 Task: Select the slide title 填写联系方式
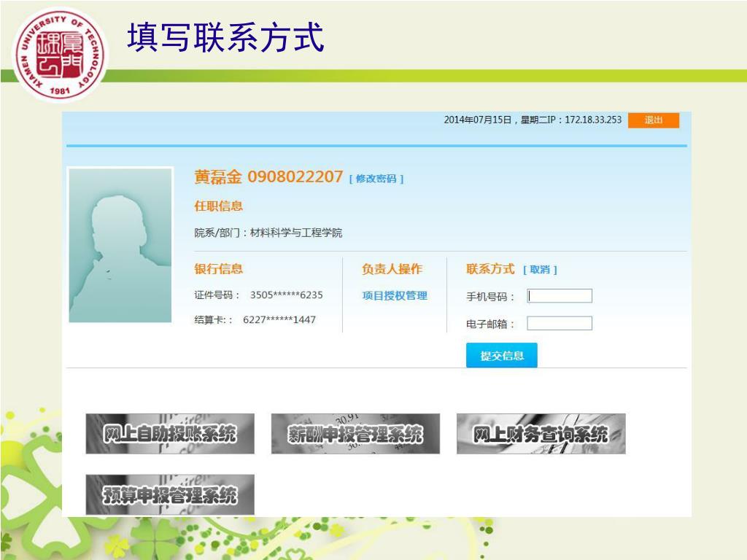(x=226, y=37)
